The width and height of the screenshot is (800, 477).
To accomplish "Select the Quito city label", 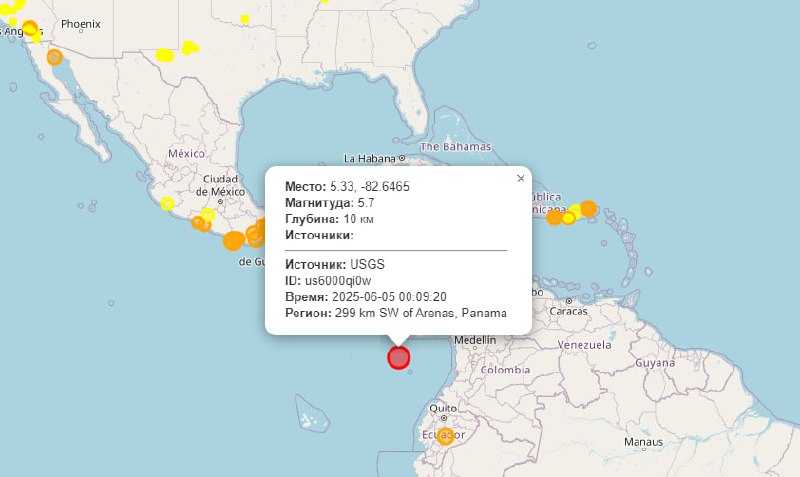I will [x=443, y=408].
